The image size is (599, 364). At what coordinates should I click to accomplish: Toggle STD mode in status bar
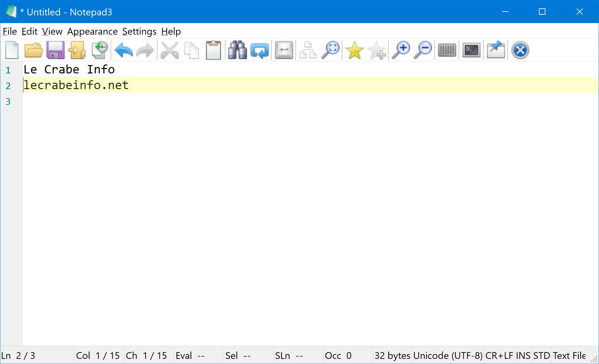pos(542,355)
